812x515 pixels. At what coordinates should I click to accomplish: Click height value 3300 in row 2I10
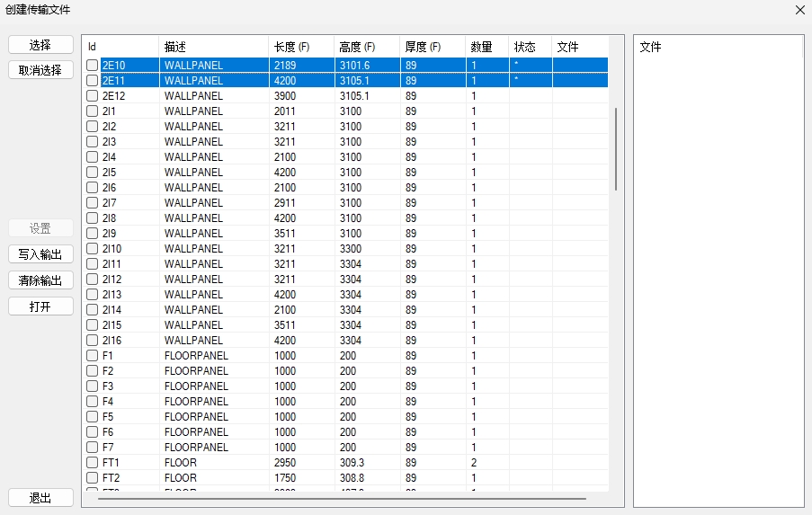[x=351, y=248]
